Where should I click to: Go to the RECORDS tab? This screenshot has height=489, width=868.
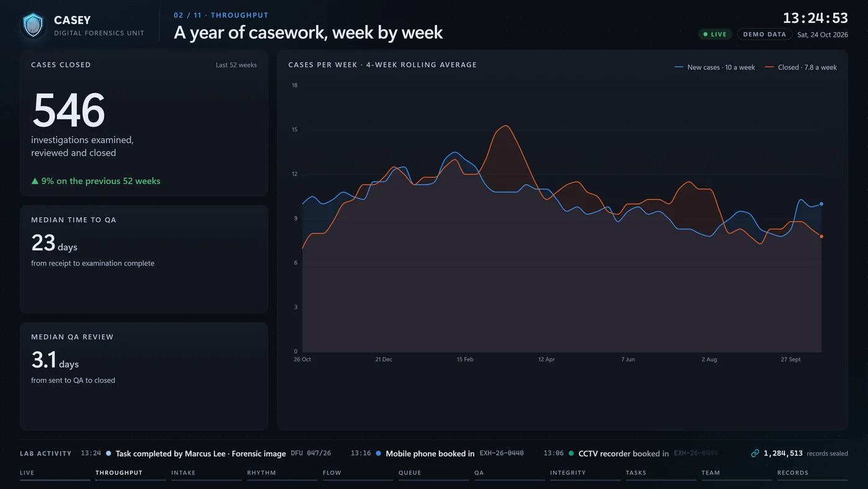[812, 473]
